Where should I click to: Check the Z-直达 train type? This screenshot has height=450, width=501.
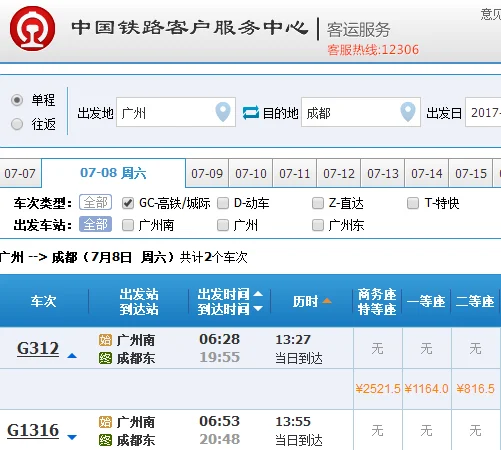coord(318,203)
